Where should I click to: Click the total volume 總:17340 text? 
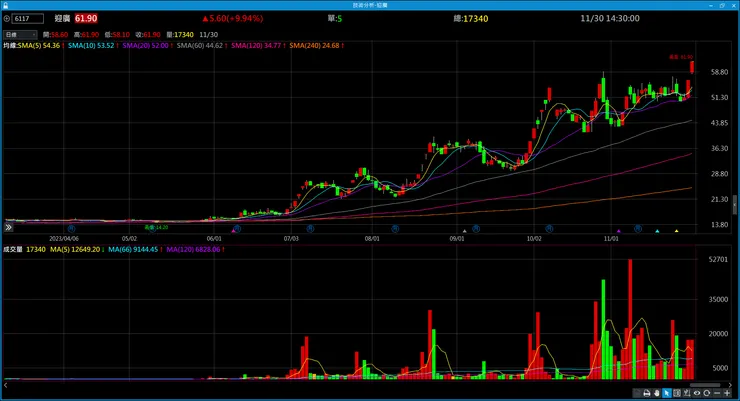(x=471, y=19)
